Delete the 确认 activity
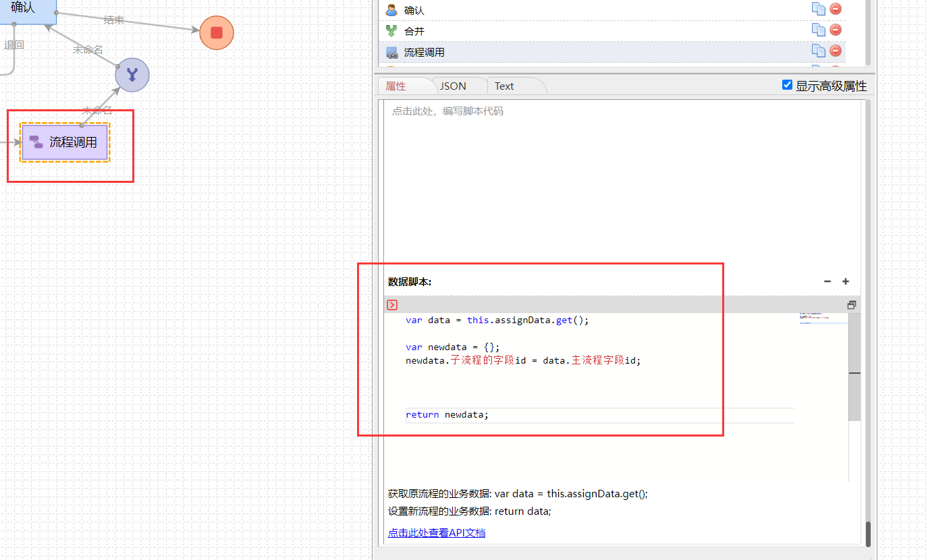The image size is (926, 560). [836, 9]
